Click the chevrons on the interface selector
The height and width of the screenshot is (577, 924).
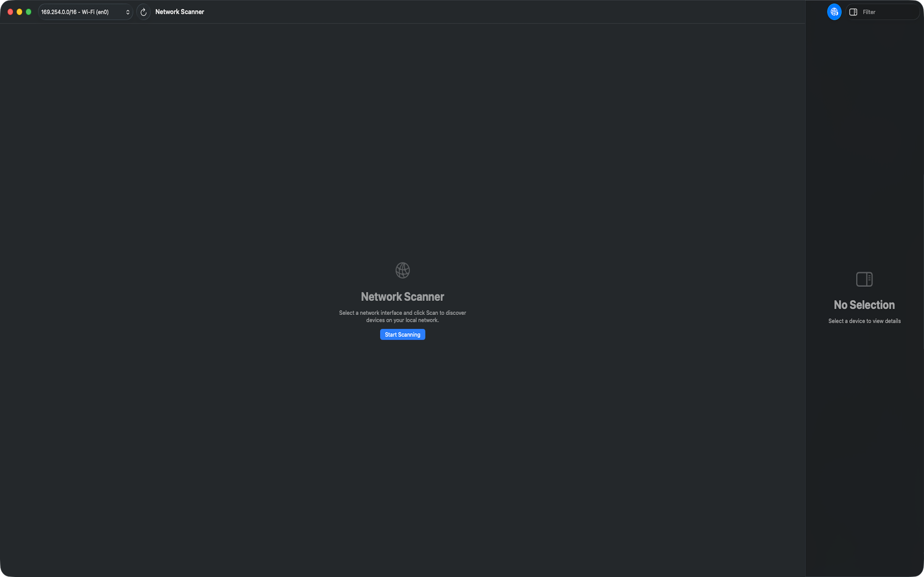[127, 12]
